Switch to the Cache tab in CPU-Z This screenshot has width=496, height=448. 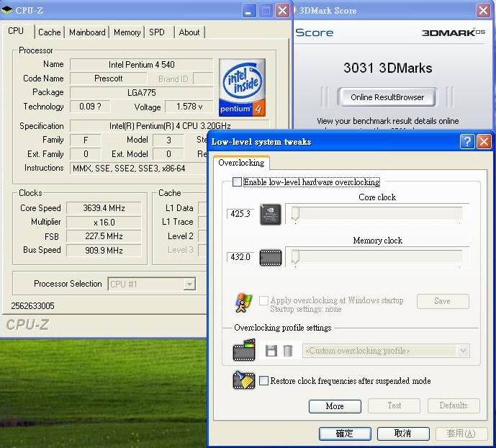tap(50, 32)
